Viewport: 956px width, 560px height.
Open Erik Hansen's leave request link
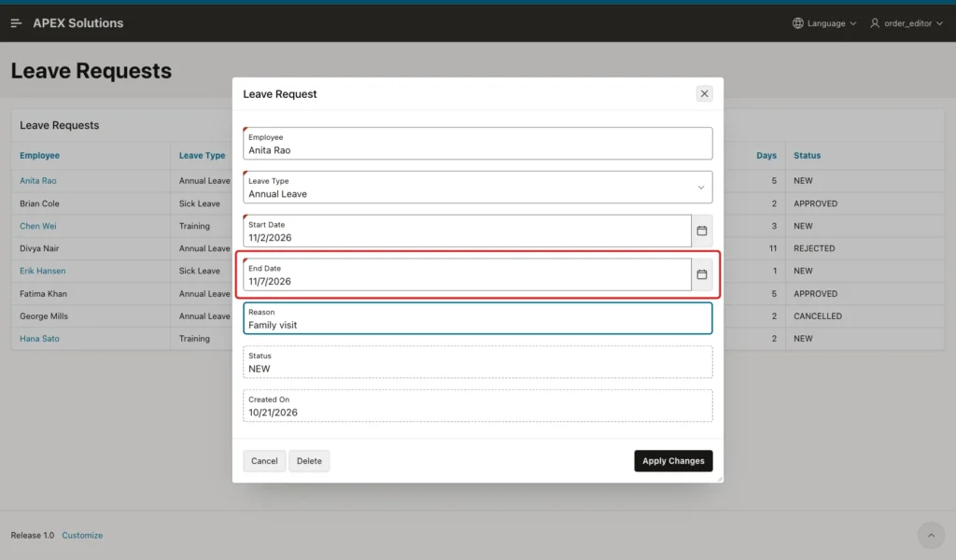(x=43, y=271)
